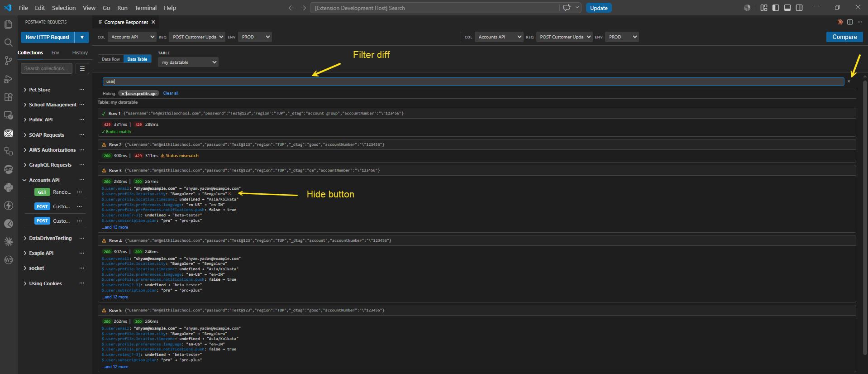Switch to the History tab
Viewport: 868px width, 374px height.
coord(80,53)
